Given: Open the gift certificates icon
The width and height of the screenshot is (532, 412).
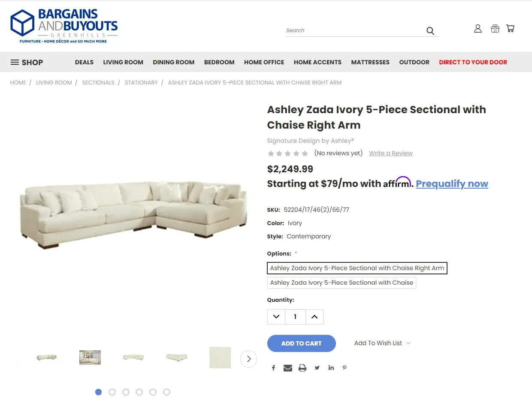Looking at the screenshot, I should [x=495, y=29].
